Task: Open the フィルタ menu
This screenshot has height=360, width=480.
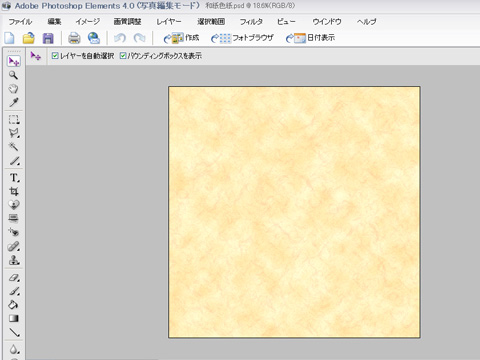Action: click(251, 22)
